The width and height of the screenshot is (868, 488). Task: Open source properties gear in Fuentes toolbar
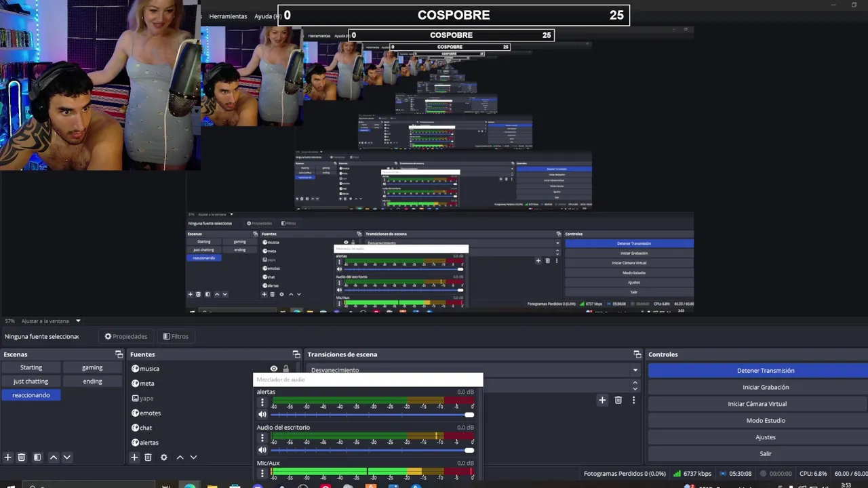pos(163,457)
